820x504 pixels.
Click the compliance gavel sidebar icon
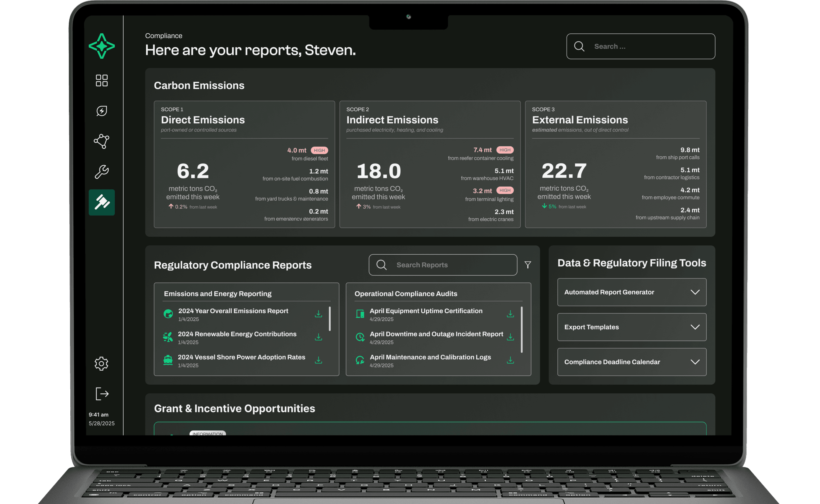102,202
